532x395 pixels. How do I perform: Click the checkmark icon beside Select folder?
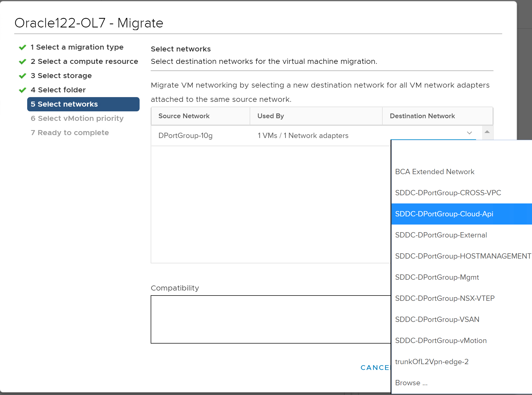tap(23, 90)
